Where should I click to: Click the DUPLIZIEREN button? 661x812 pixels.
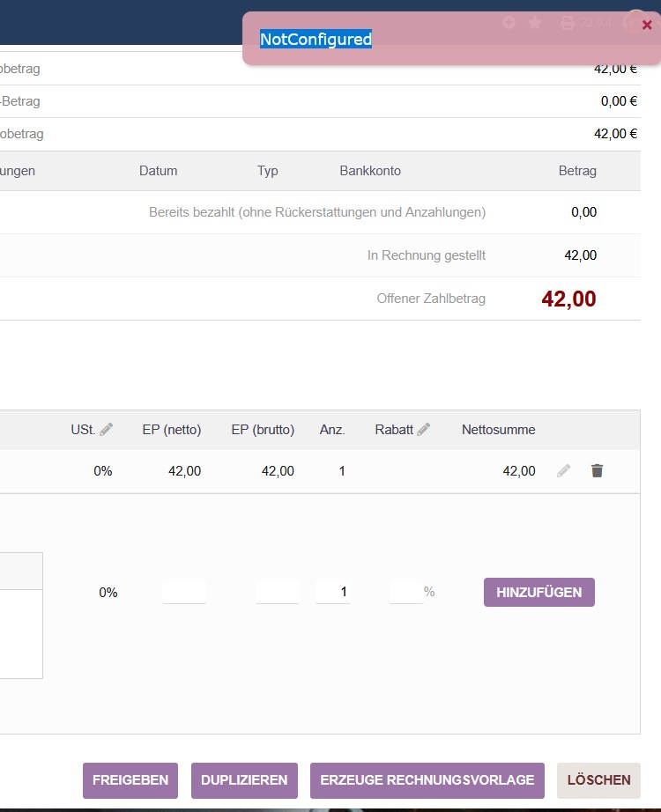tap(244, 780)
